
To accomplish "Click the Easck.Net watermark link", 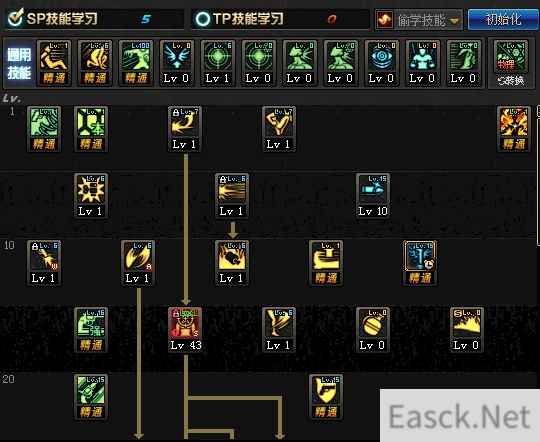I will pos(460,416).
